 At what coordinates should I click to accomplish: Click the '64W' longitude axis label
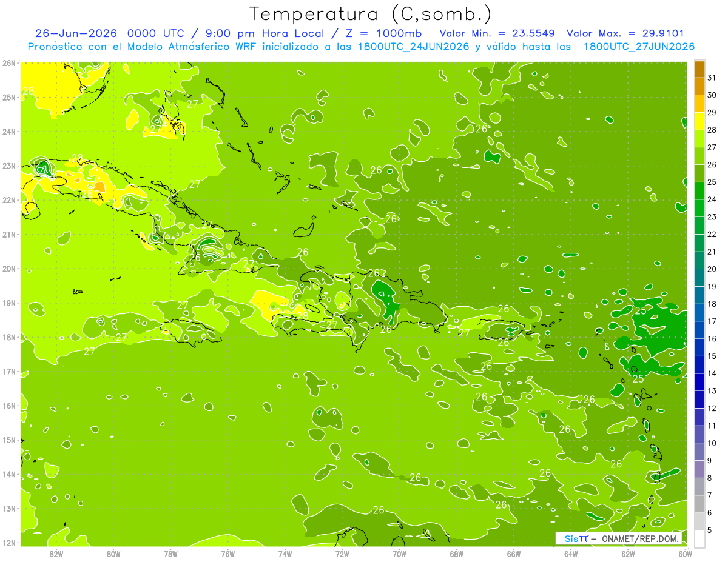(571, 554)
